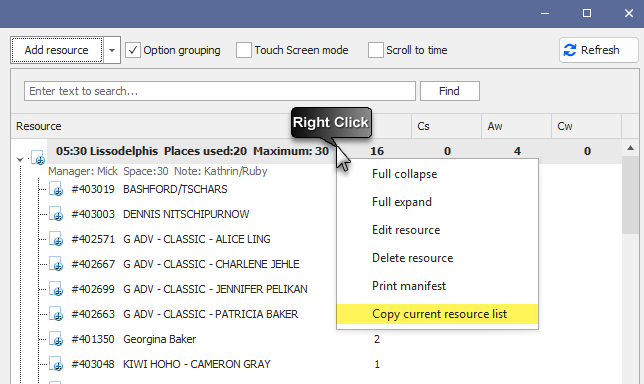Click the Cs column header

[446, 126]
